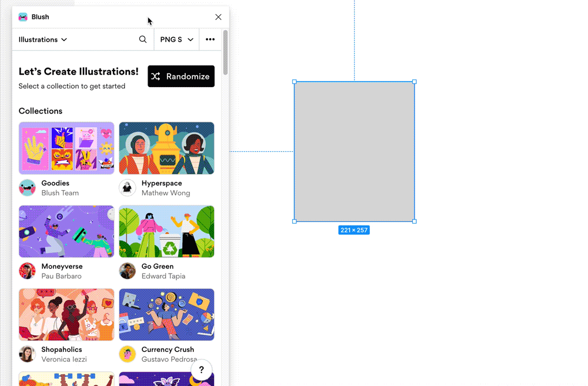Open the help question mark button
Image resolution: width=588 pixels, height=386 pixels.
click(x=201, y=370)
